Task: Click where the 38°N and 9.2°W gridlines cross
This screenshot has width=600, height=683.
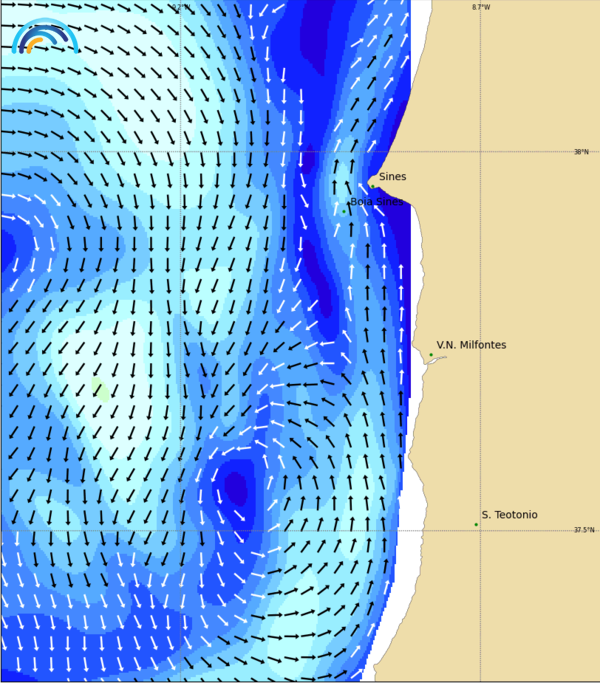Action: pos(180,152)
